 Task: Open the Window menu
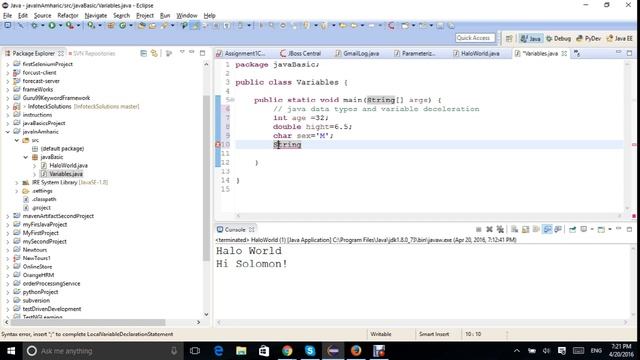[187, 16]
